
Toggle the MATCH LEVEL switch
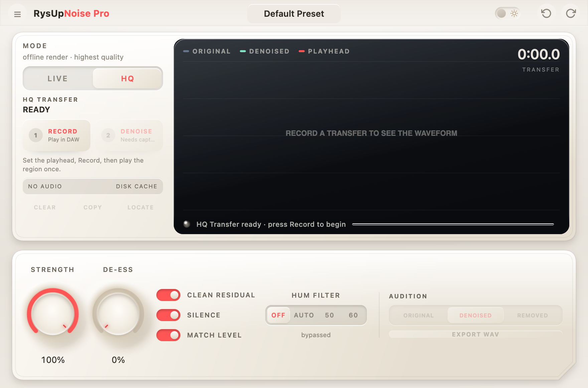point(168,335)
